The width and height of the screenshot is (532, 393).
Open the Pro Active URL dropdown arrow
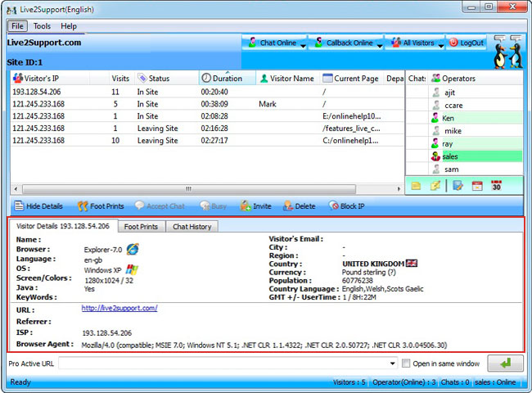coord(392,364)
